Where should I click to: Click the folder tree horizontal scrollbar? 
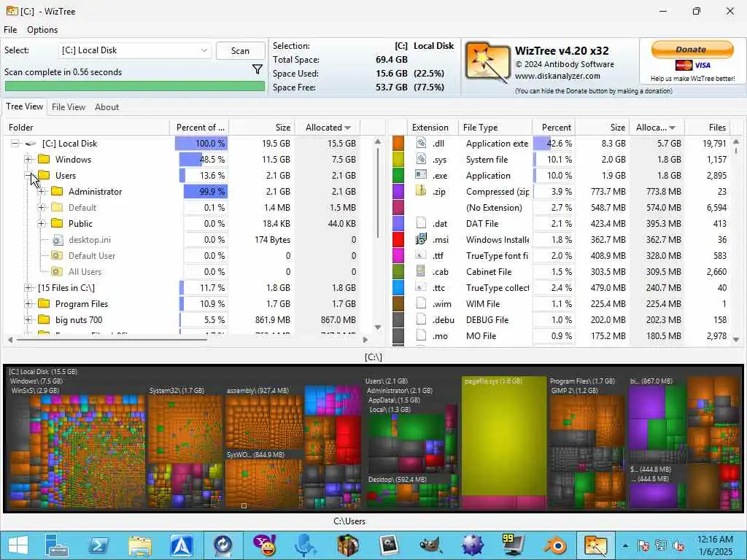[112, 340]
